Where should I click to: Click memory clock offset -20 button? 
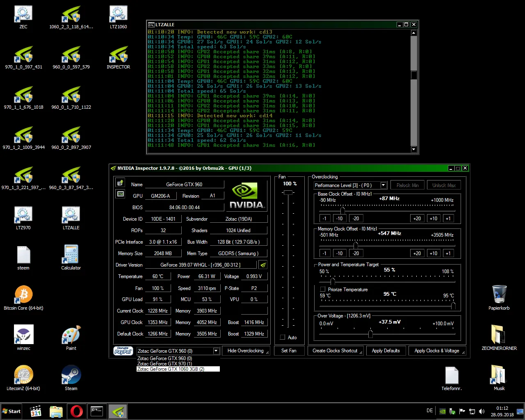click(356, 253)
